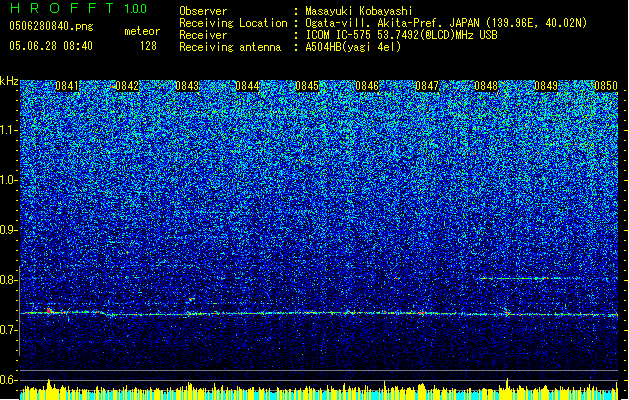Click the 0841 time marker

tap(67, 86)
